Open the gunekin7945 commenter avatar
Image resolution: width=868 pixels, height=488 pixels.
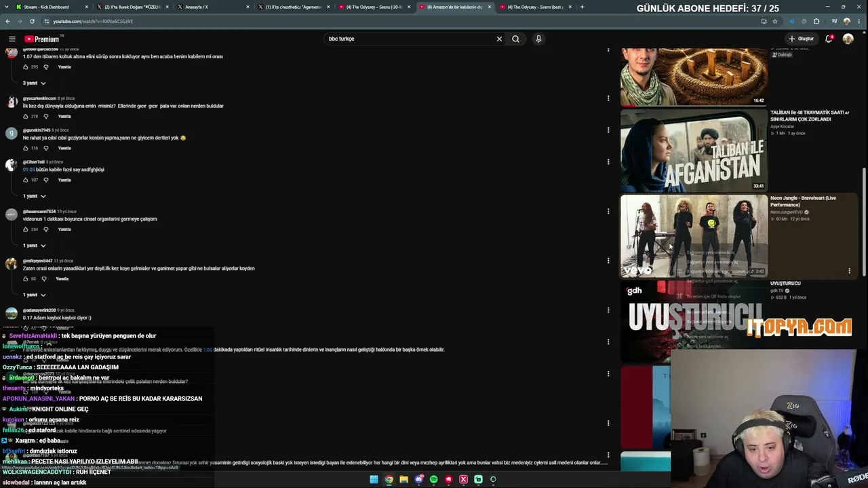coord(12,133)
